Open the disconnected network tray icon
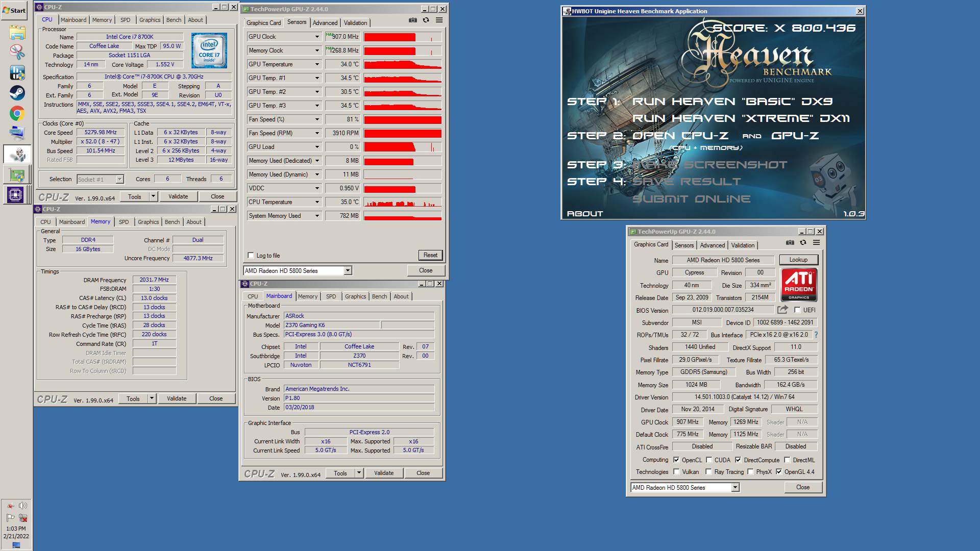 click(23, 518)
